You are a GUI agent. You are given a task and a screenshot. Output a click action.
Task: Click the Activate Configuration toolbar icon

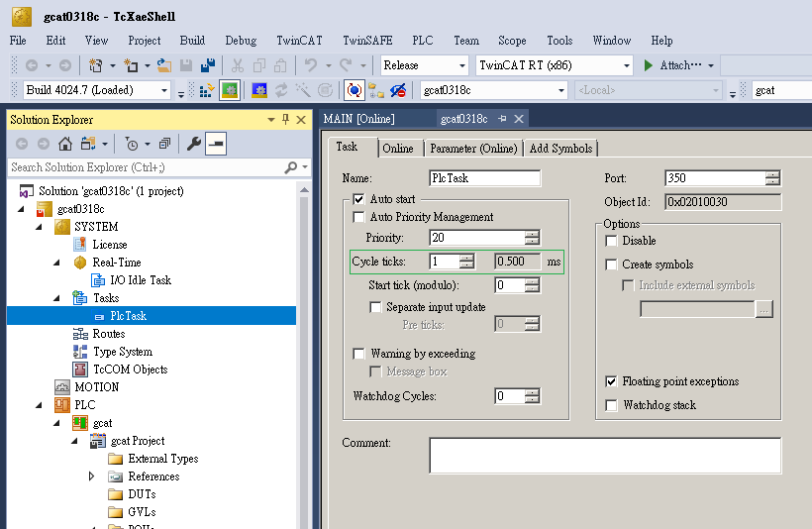[208, 90]
